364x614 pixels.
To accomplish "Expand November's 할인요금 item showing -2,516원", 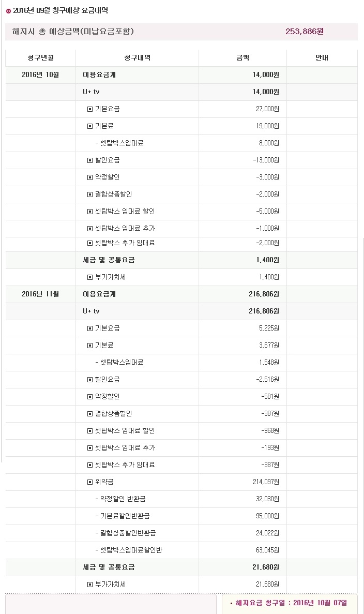I will [x=90, y=380].
